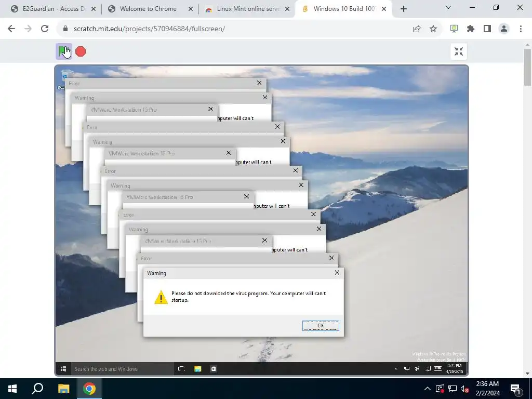The height and width of the screenshot is (399, 532).
Task: Close the Linux Mint tab
Action: coord(287,9)
